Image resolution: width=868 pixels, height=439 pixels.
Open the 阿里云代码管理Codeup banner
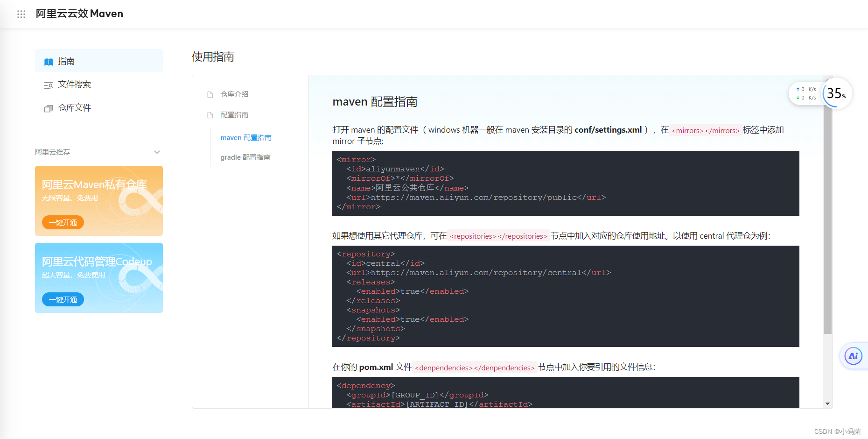pos(99,278)
